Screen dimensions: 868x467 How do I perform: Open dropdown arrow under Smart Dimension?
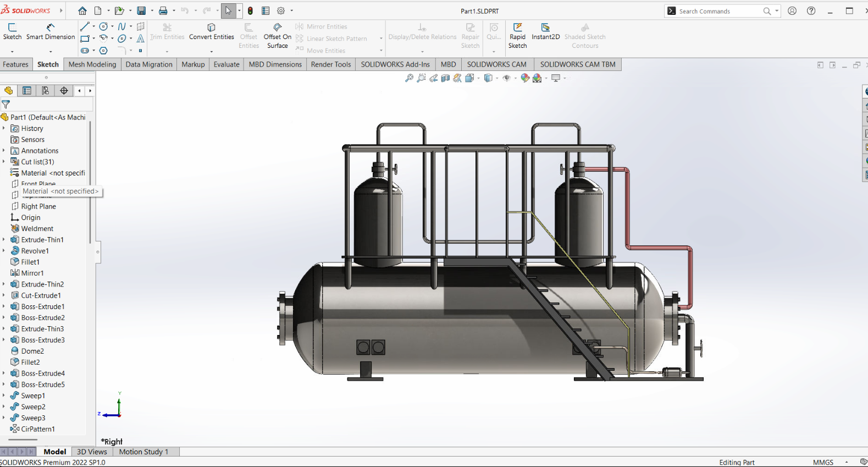[x=51, y=51]
